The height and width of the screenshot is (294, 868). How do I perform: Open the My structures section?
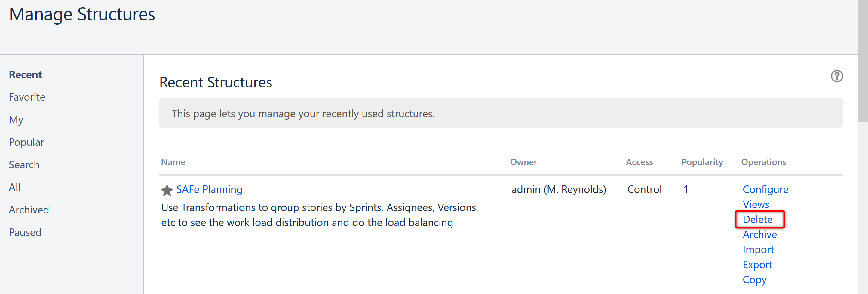[x=16, y=120]
